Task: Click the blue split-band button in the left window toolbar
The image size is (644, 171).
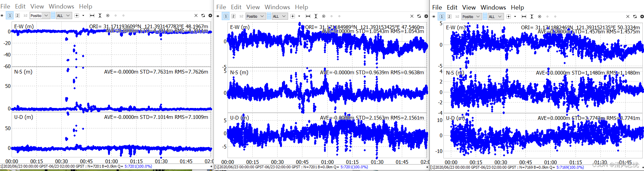Action: (53, 15)
